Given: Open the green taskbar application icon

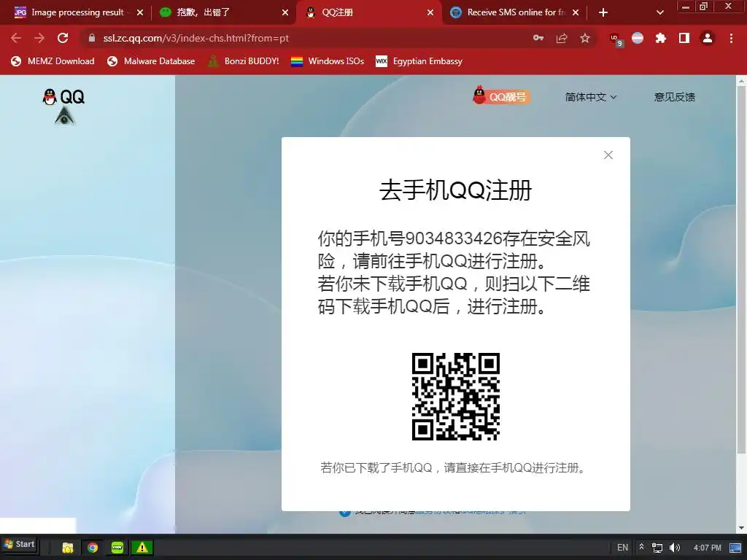Looking at the screenshot, I should (117, 548).
